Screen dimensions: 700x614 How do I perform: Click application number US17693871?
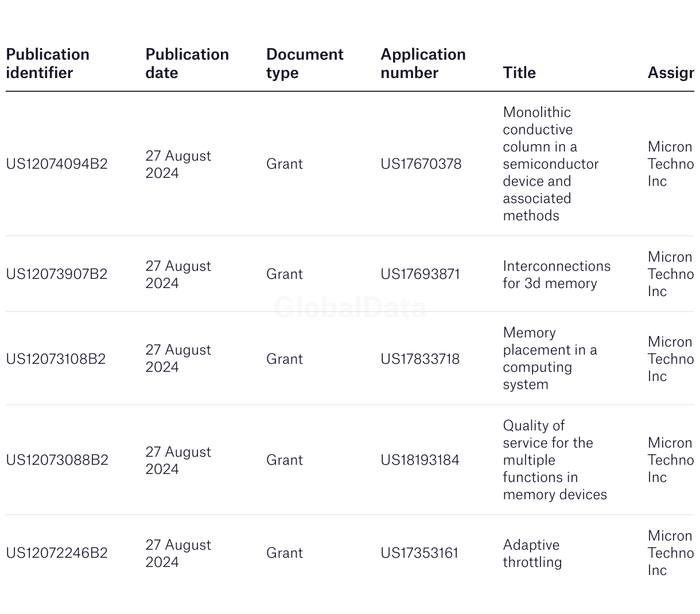point(420,274)
